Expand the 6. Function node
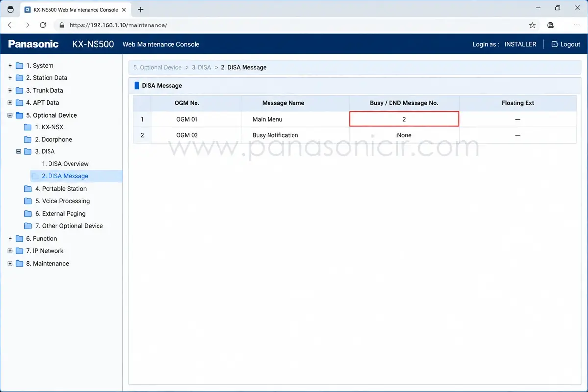Image resolution: width=588 pixels, height=392 pixels. (10, 239)
